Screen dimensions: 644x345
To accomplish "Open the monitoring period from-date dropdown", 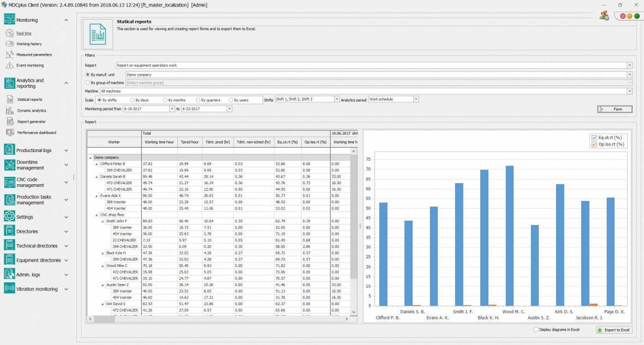I will point(172,108).
